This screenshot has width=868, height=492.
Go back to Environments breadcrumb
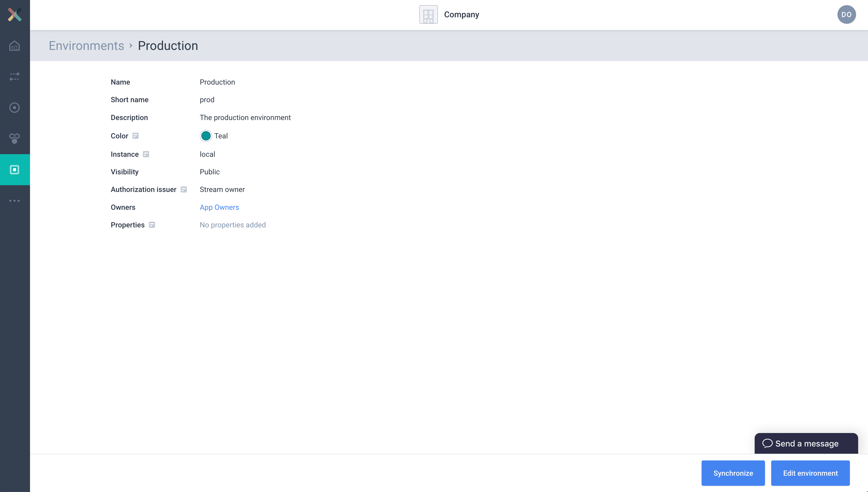tap(86, 46)
